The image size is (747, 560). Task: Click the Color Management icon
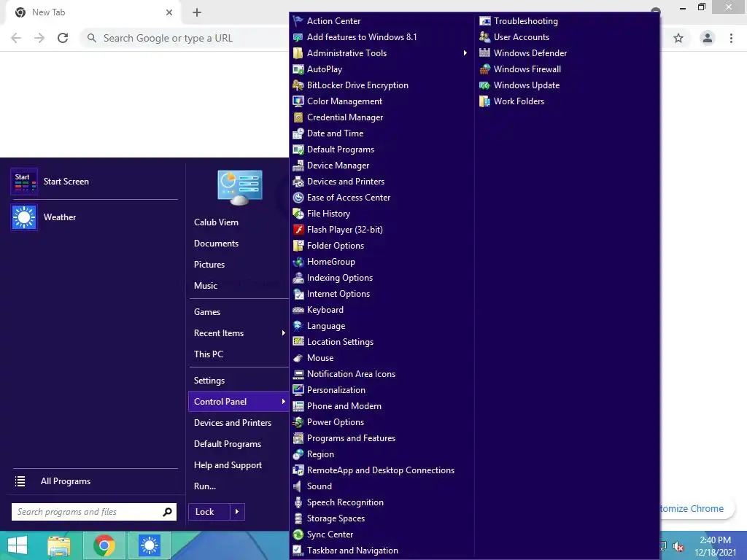click(x=298, y=101)
